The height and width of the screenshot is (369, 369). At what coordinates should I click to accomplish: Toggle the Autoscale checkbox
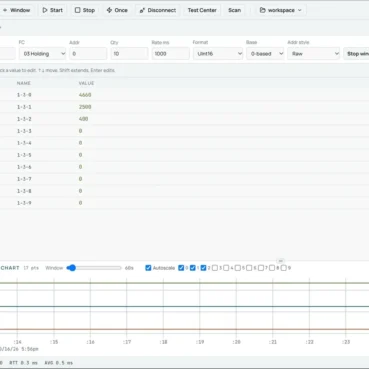point(148,268)
